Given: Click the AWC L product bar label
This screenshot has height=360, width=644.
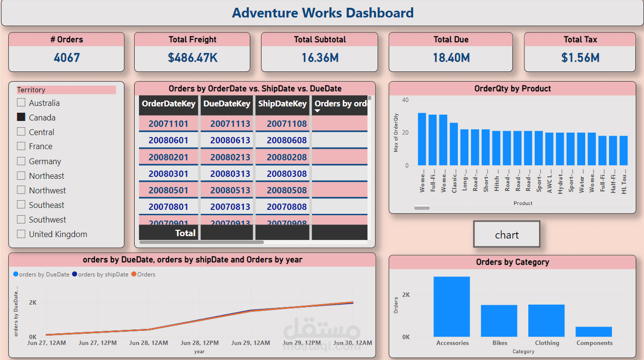Looking at the screenshot, I should tap(550, 181).
